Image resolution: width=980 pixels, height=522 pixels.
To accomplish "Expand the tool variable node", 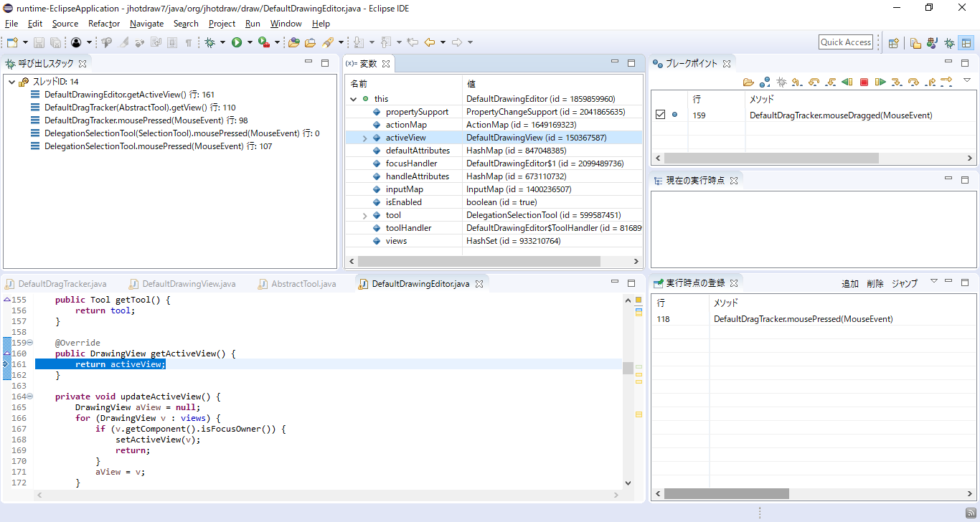I will [364, 215].
